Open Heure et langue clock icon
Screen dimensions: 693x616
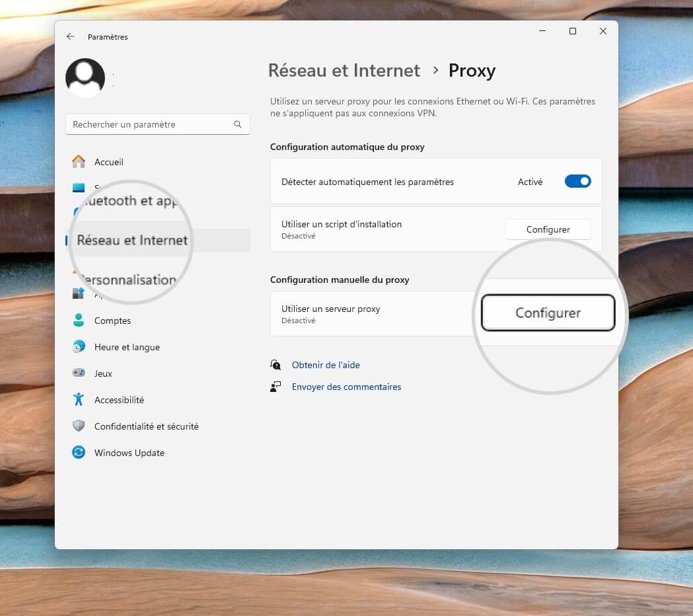[79, 347]
